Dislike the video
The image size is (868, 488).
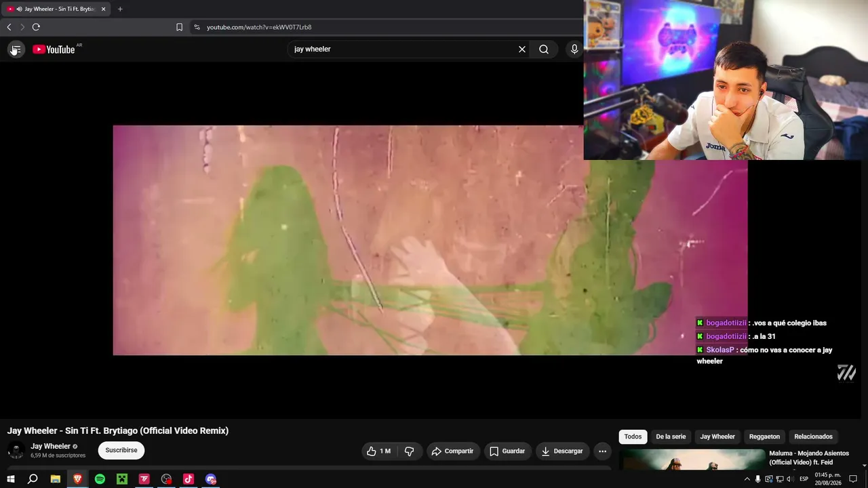[x=409, y=451]
